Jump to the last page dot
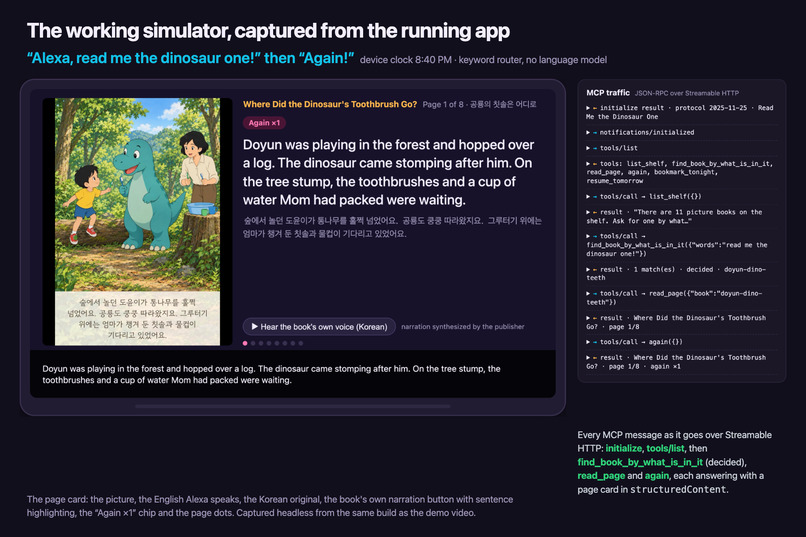806x537 pixels. click(x=301, y=343)
